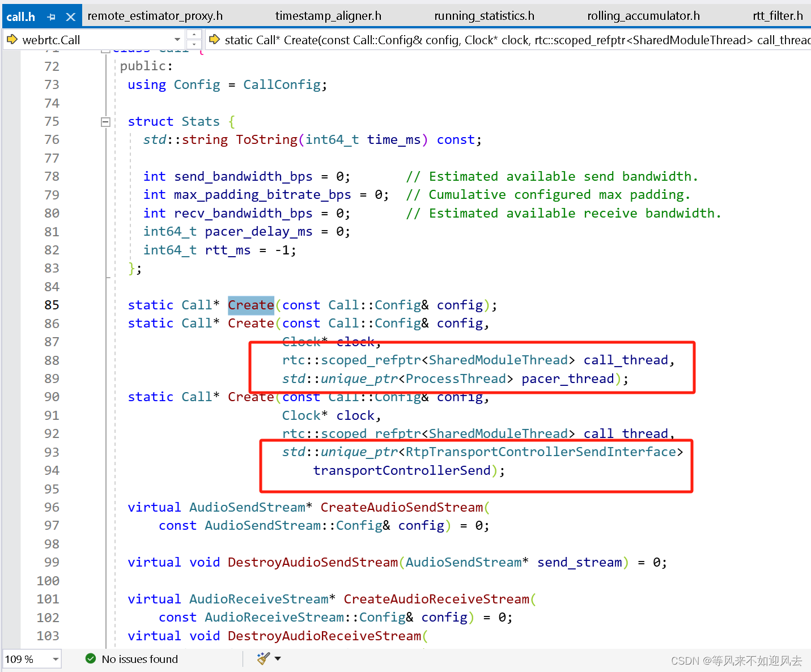Click the highlighted Create identifier on line 85

(x=251, y=305)
